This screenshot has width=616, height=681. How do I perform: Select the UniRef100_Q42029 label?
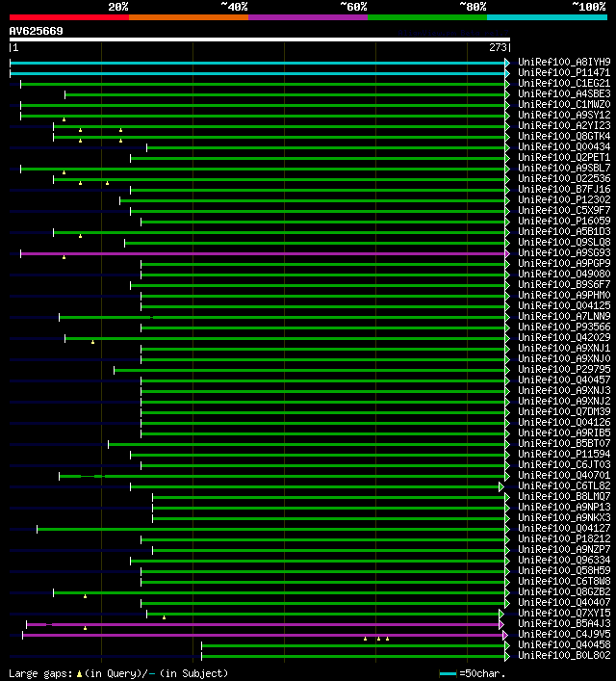coord(564,337)
